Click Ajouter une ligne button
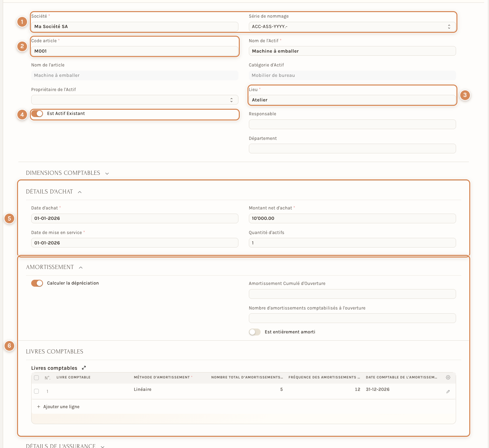Screen dimensions: 489x448 click(58, 407)
